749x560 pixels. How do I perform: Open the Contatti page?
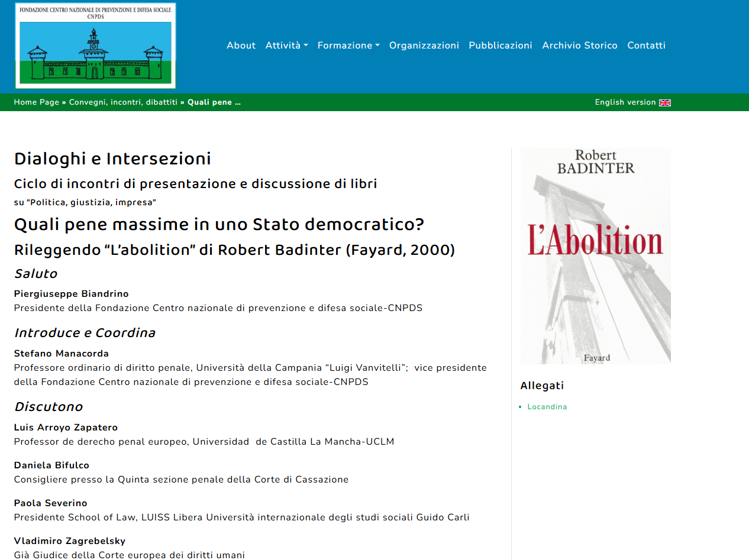646,46
